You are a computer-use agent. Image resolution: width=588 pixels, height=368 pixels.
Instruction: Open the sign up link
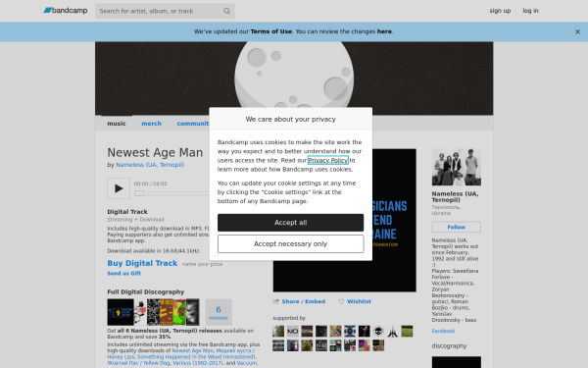click(x=500, y=11)
